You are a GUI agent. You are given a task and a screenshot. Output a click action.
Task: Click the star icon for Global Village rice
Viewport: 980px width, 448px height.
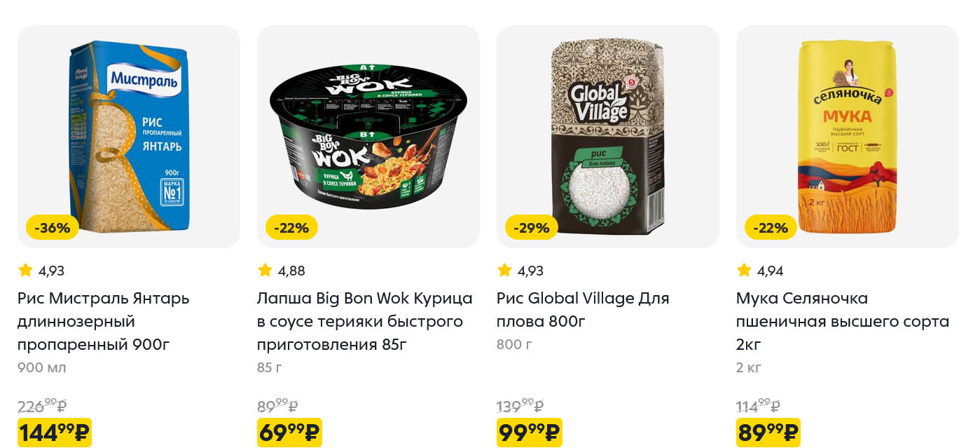point(504,270)
